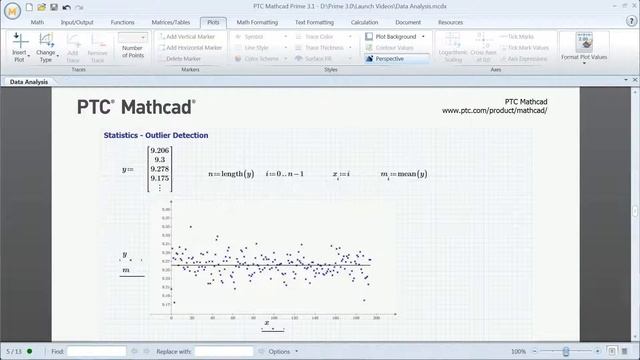Screen dimensions: 640x360
Task: Open the Mathcad application menu button
Action: (12, 11)
